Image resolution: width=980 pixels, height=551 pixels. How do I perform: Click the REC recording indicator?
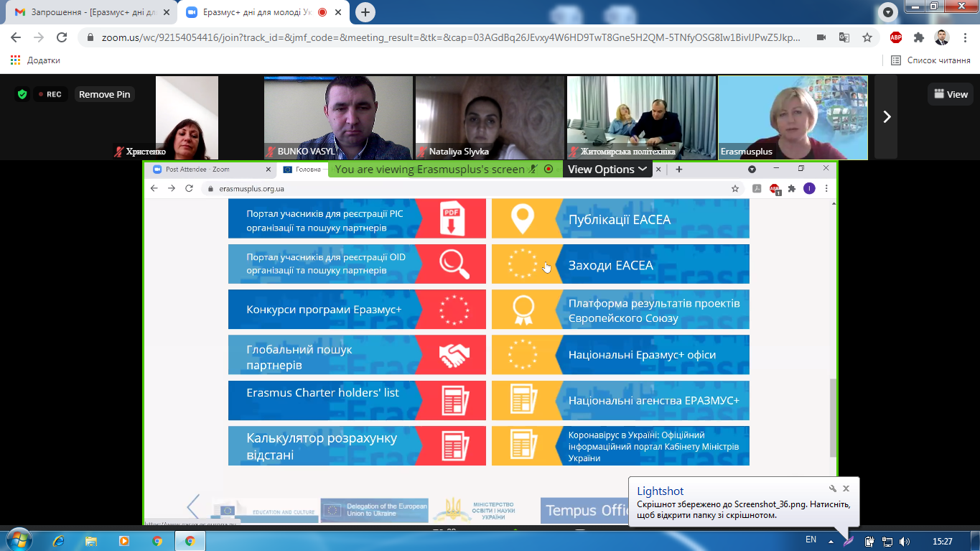[x=50, y=94]
